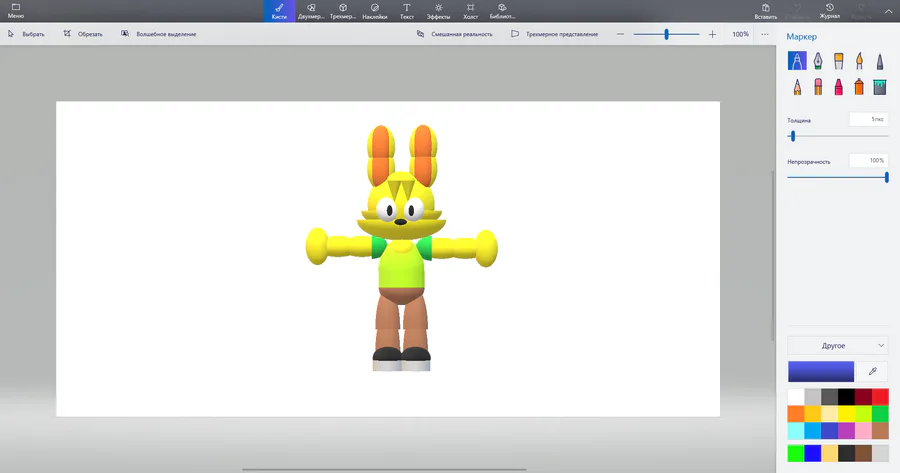Click the opacity value field showing 100%
Viewport: 900px width, 473px height.
[869, 161]
